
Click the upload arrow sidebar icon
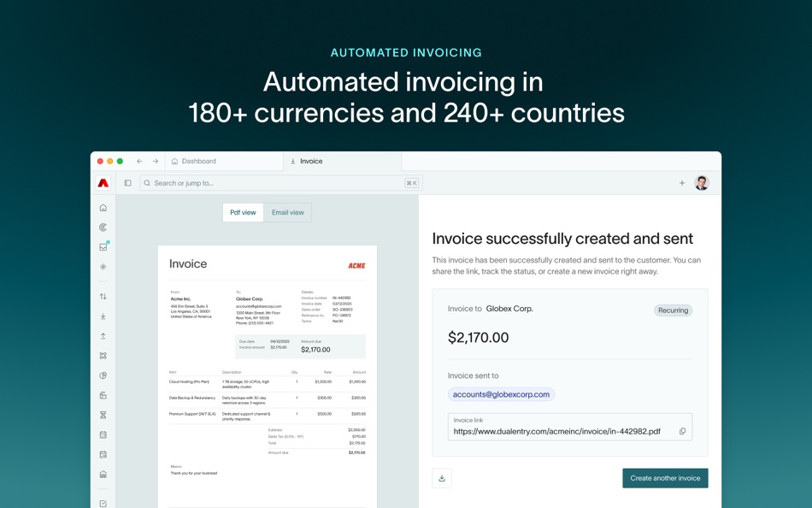[x=103, y=336]
